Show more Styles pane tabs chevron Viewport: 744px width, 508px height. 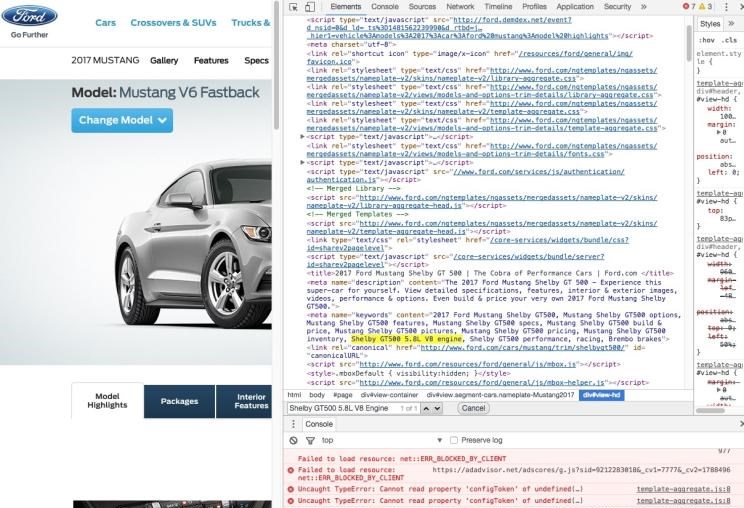click(x=731, y=23)
